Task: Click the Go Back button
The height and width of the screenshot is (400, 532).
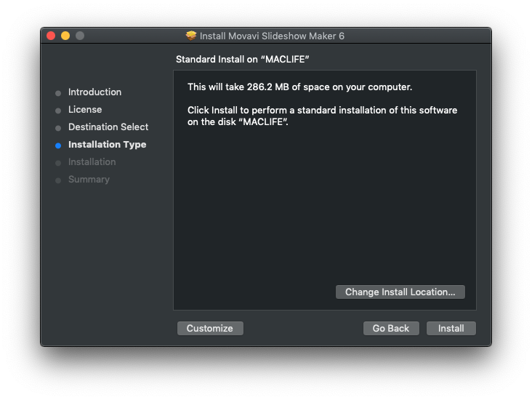Action: point(391,329)
